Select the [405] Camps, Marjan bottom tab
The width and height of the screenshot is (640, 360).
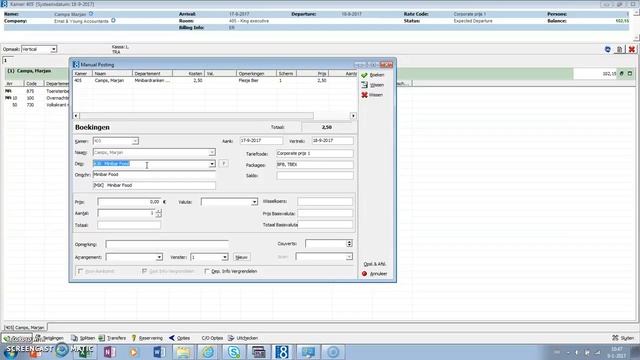coord(25,327)
